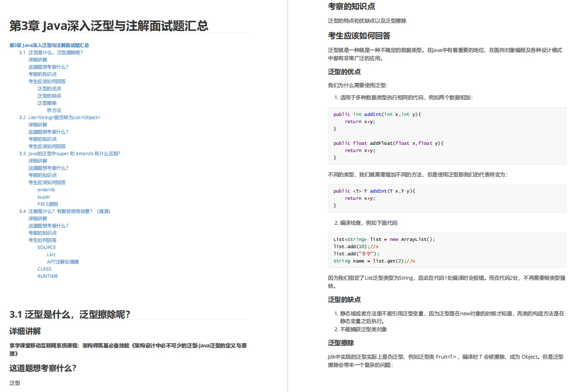Click code line String name = list.get(2);//②
Image resolution: width=569 pixels, height=392 pixels.
click(374, 261)
